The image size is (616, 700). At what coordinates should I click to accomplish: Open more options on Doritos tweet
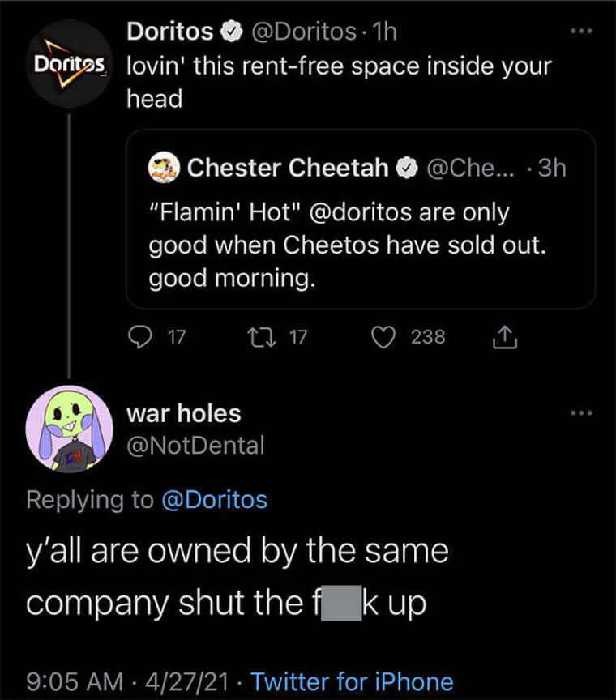[x=581, y=32]
